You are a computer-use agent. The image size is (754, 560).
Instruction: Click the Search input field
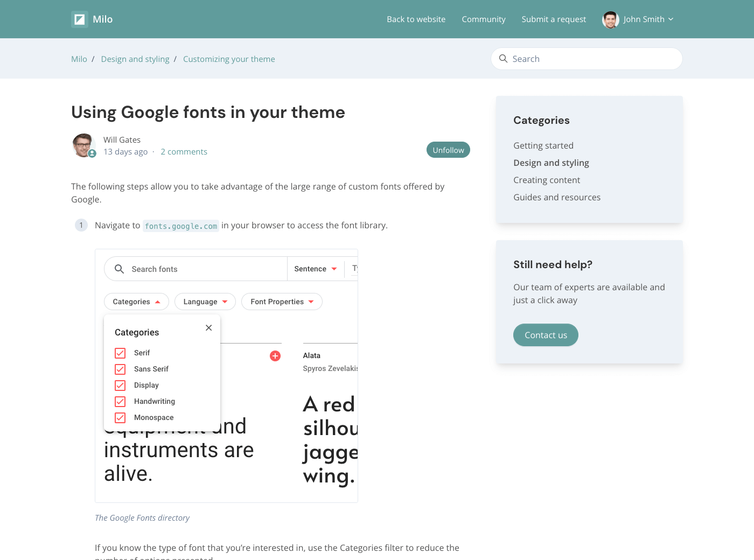point(592,59)
